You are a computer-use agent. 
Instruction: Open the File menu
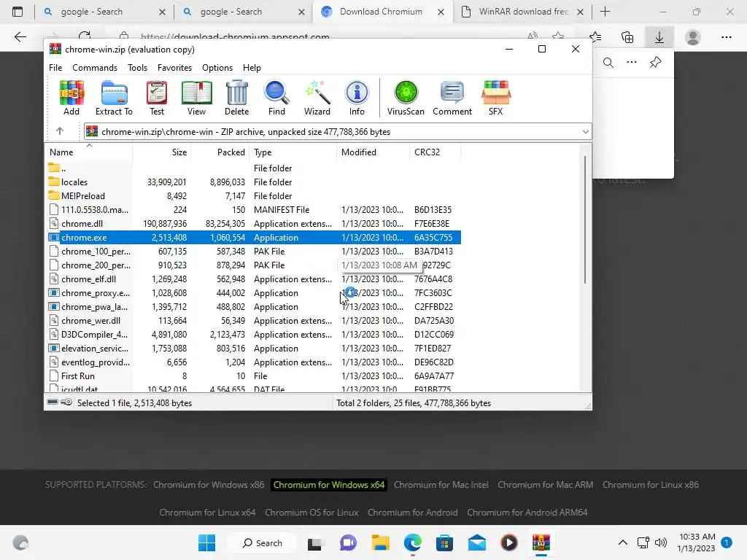(55, 68)
